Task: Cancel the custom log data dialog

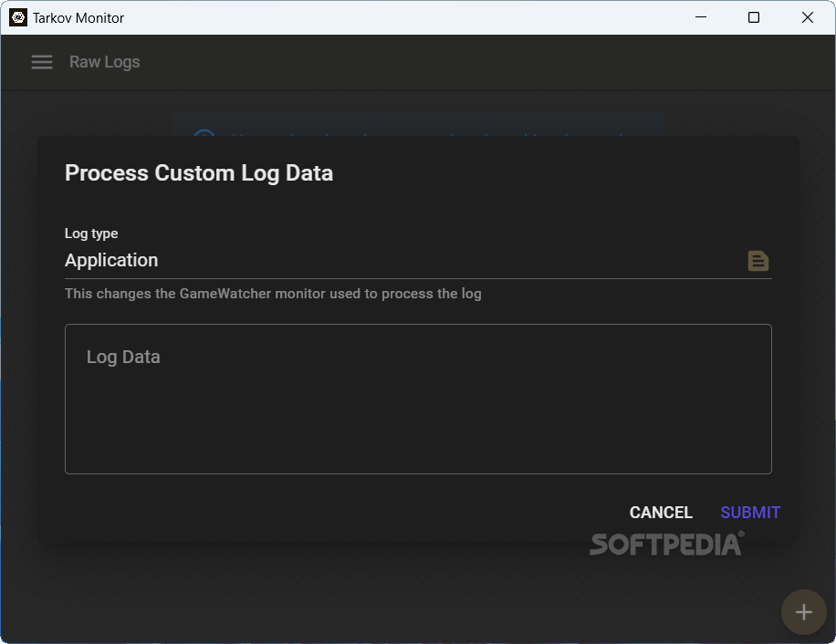Action: (x=661, y=513)
